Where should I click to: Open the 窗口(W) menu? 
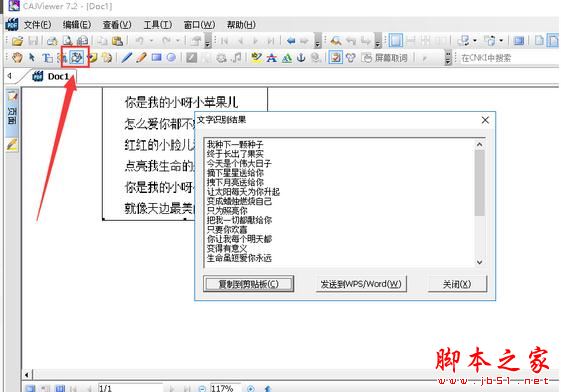(199, 25)
